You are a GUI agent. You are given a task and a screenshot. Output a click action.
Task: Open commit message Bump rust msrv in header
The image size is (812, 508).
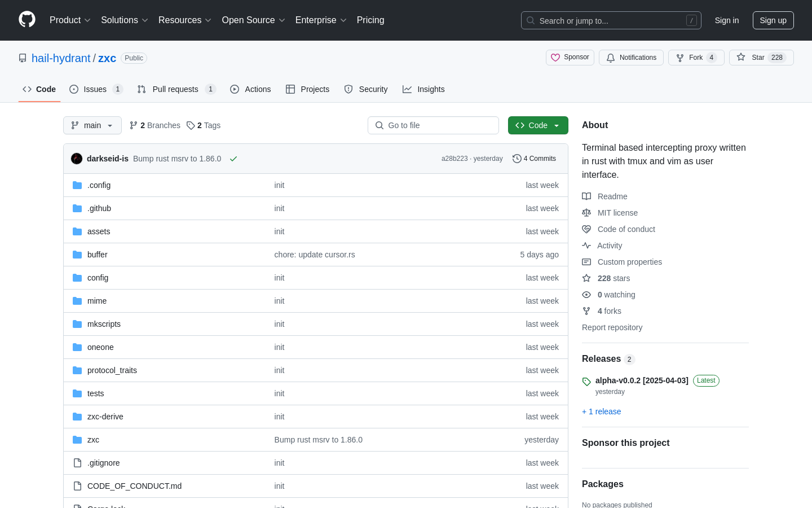point(177,159)
